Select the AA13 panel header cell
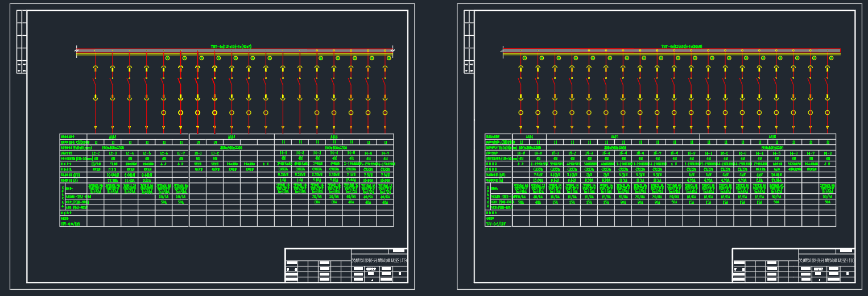Screen dimensions: 868x296 [232, 137]
